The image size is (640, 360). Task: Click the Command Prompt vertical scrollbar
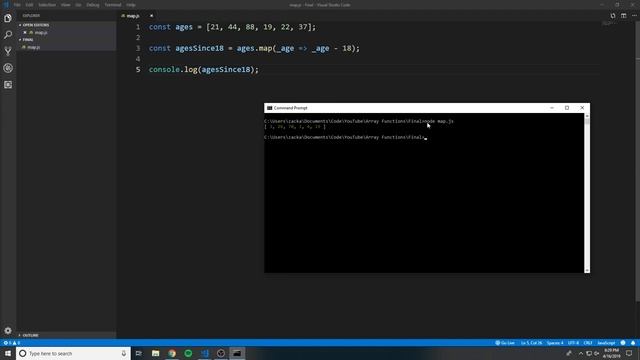coord(587,193)
